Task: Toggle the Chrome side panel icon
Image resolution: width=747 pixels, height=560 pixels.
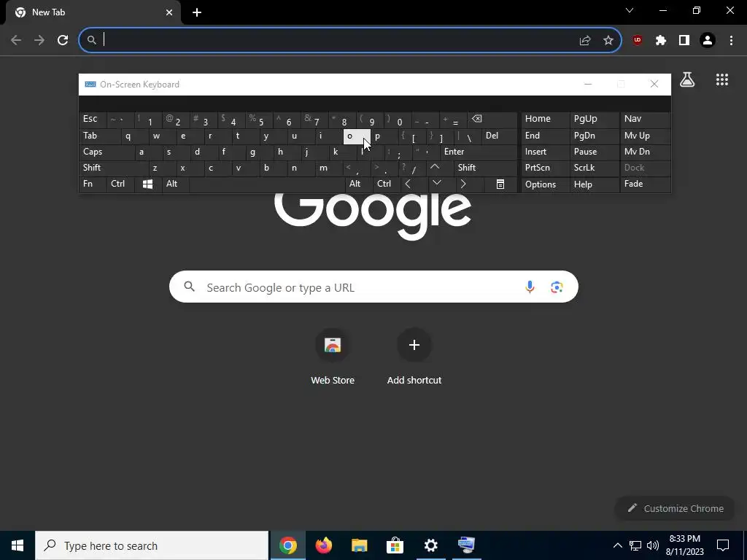Action: (x=684, y=41)
